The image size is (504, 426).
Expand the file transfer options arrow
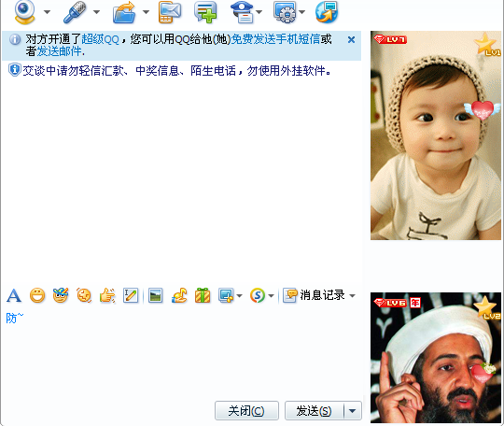tap(146, 12)
